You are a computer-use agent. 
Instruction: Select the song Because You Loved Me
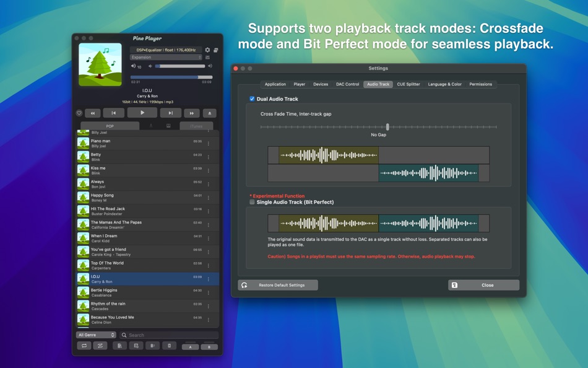coord(148,320)
